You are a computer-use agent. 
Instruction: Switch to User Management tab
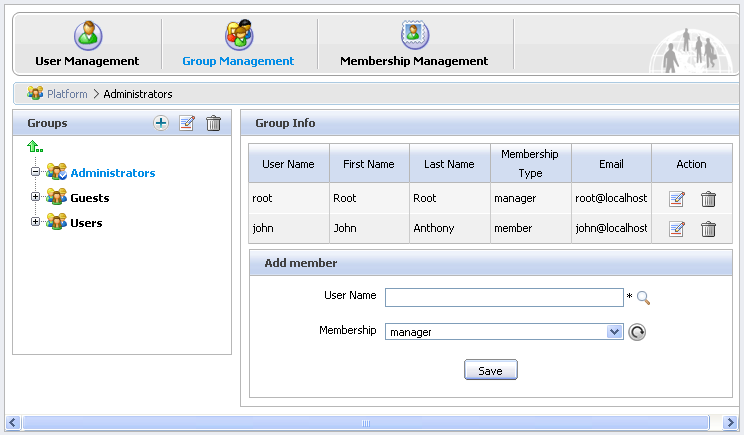click(x=86, y=46)
